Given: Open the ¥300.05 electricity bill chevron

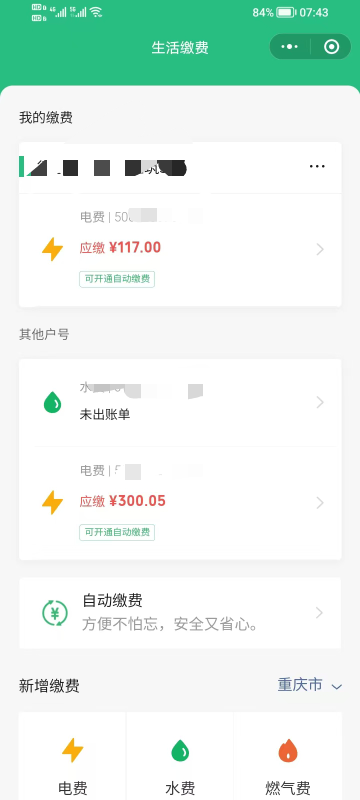Looking at the screenshot, I should (x=320, y=503).
